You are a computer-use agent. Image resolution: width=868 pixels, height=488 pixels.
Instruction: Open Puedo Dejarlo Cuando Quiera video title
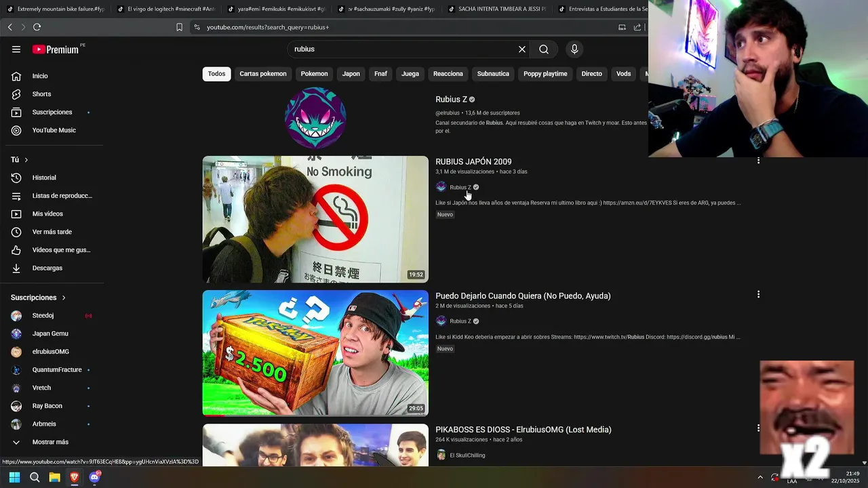point(523,296)
